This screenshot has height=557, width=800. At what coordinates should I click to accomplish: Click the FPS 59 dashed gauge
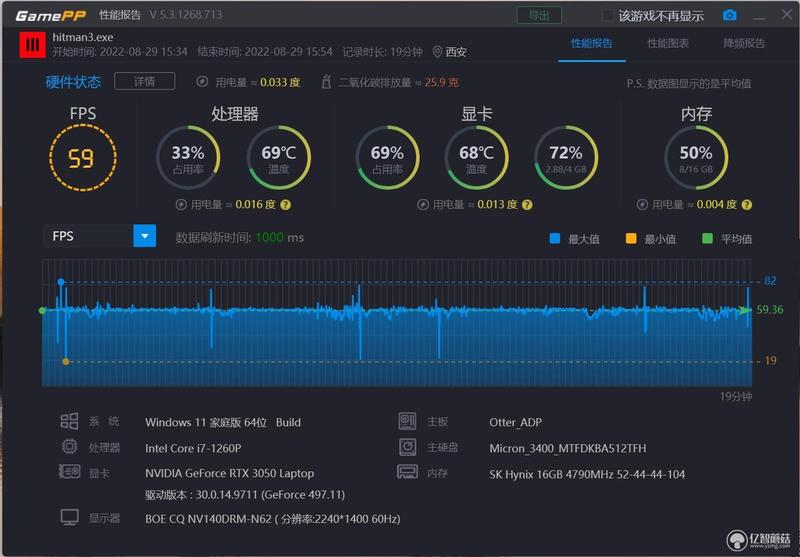[83, 158]
